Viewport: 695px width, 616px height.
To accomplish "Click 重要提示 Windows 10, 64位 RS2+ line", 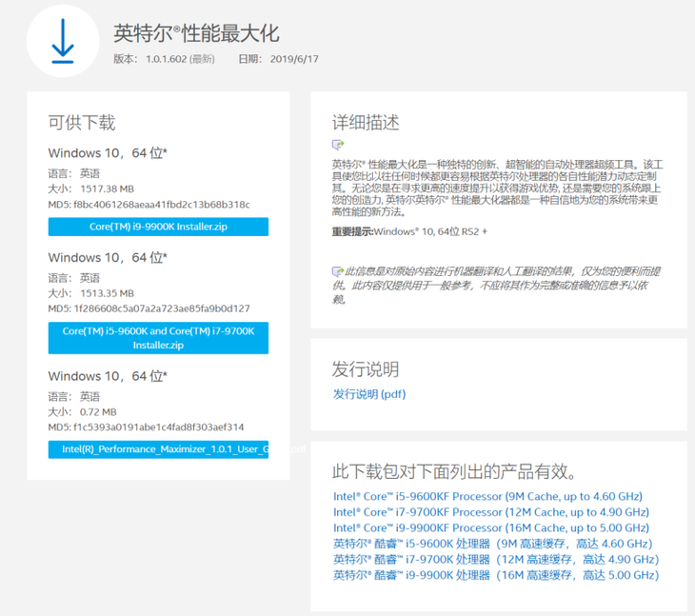I will click(x=409, y=231).
